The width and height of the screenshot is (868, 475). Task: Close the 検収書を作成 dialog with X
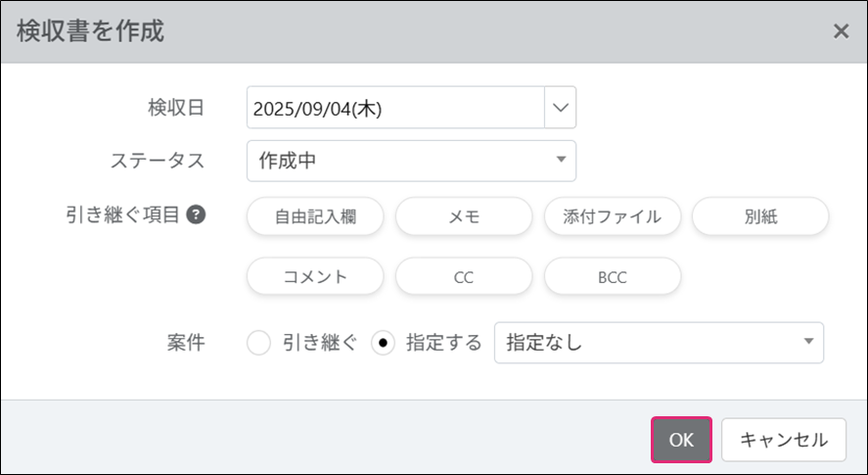[841, 31]
